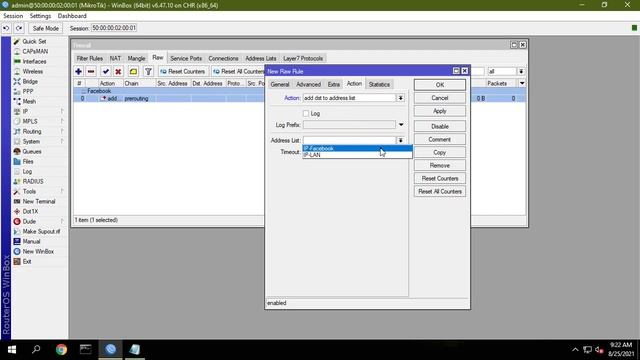Viewport: 640px width, 360px height.
Task: Open the Settings menu
Action: tap(40, 16)
